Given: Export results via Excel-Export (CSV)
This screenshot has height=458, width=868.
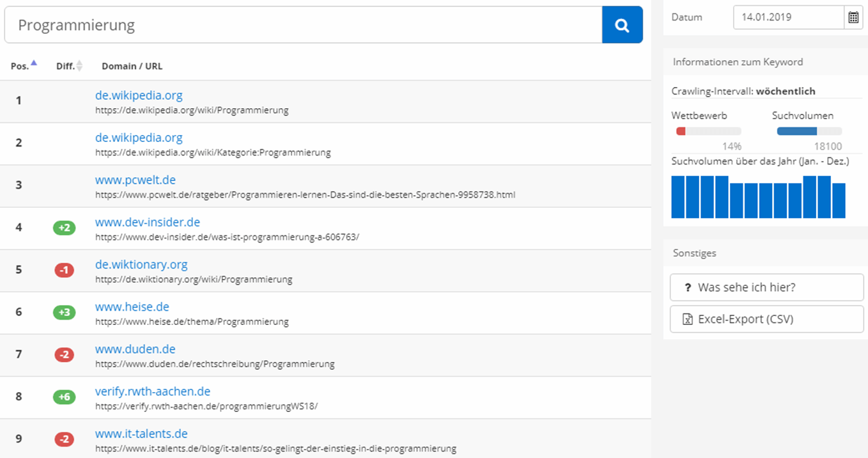Looking at the screenshot, I should (766, 319).
